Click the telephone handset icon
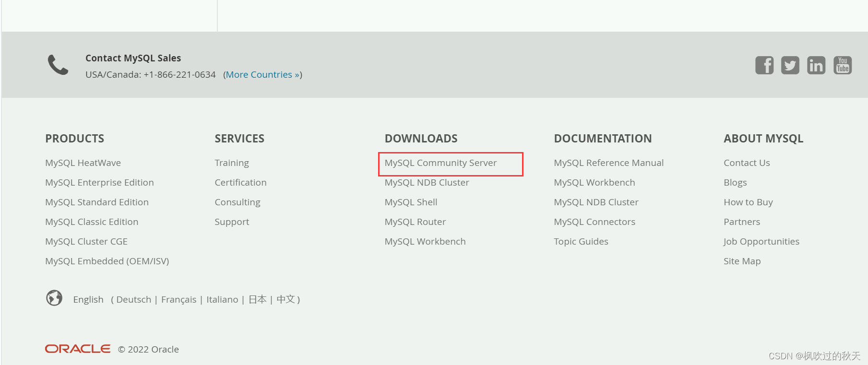Image resolution: width=868 pixels, height=365 pixels. click(58, 65)
